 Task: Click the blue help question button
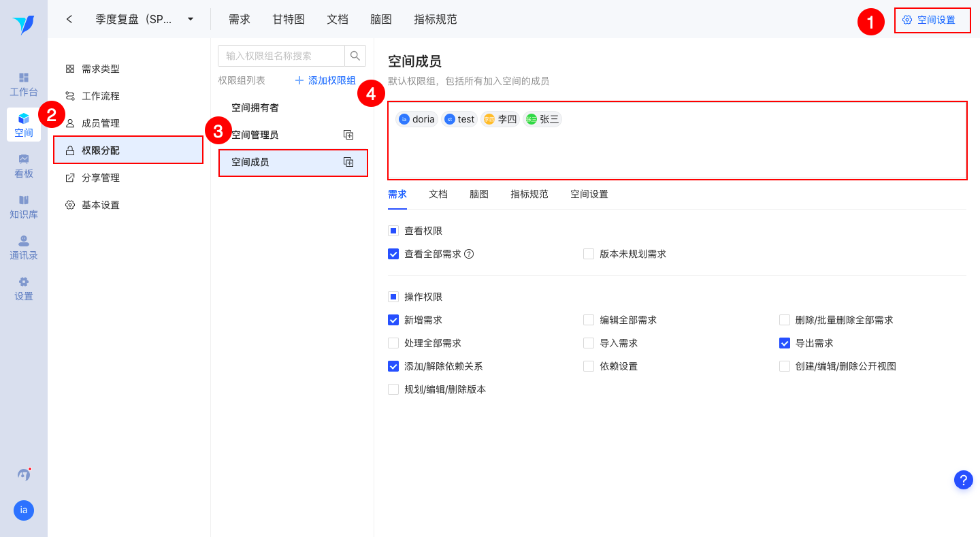(963, 480)
